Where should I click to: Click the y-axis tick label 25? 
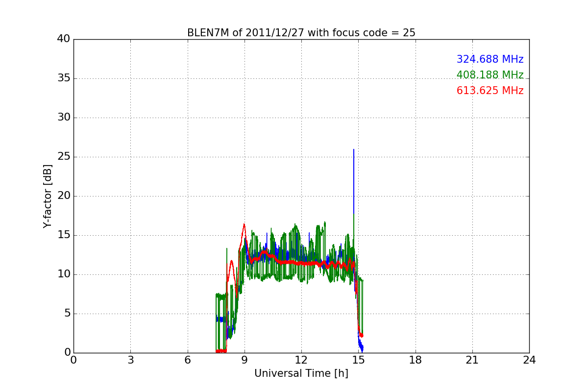pos(64,157)
